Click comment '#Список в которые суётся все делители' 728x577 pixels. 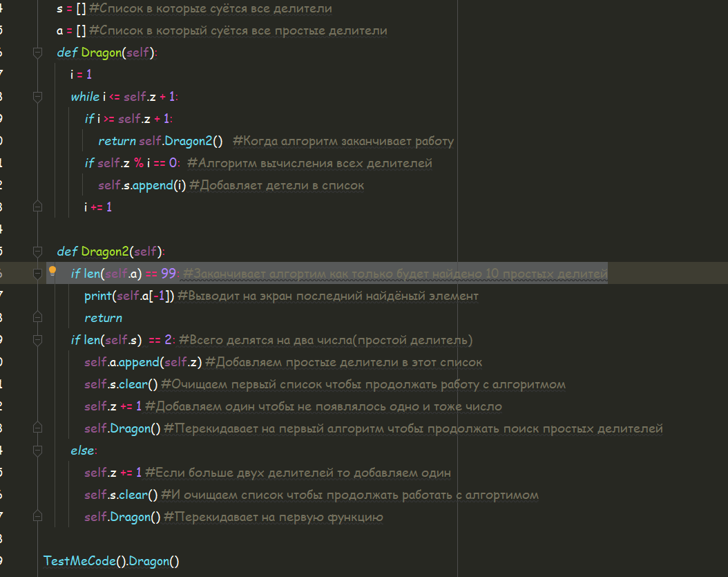pos(211,9)
